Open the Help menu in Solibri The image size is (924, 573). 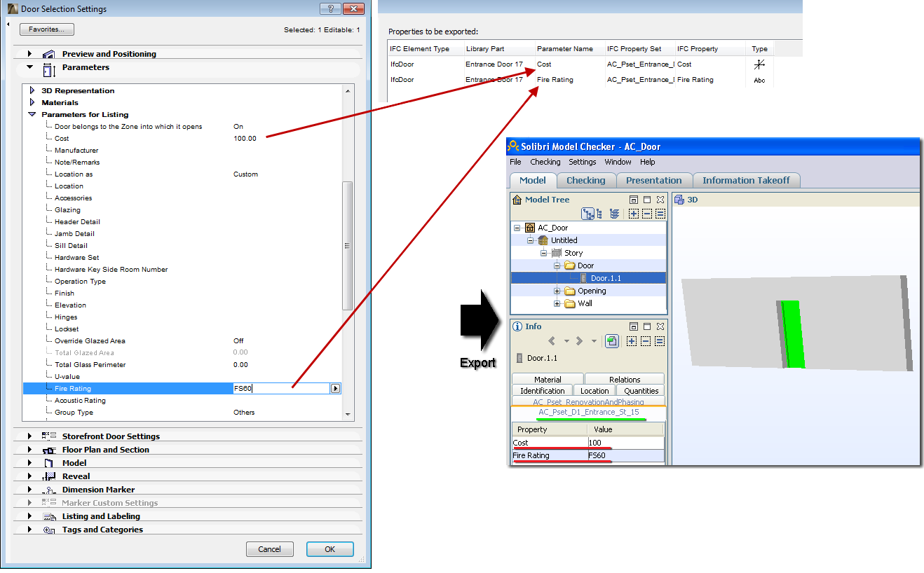tap(647, 162)
